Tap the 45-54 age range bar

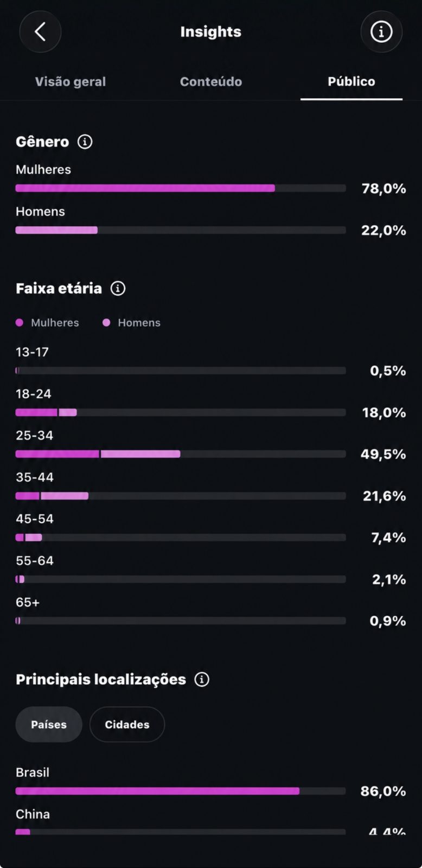point(181,538)
